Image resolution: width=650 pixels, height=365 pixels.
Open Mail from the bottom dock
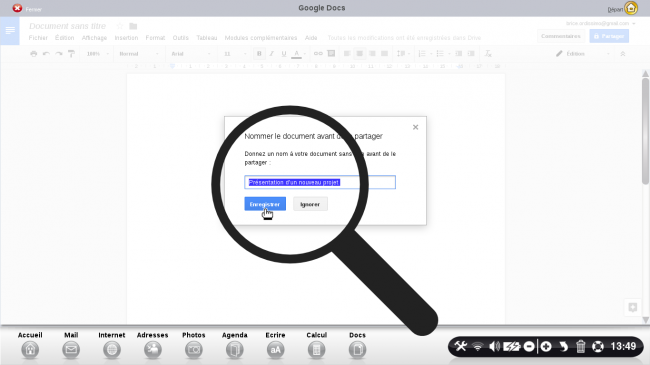click(x=71, y=350)
